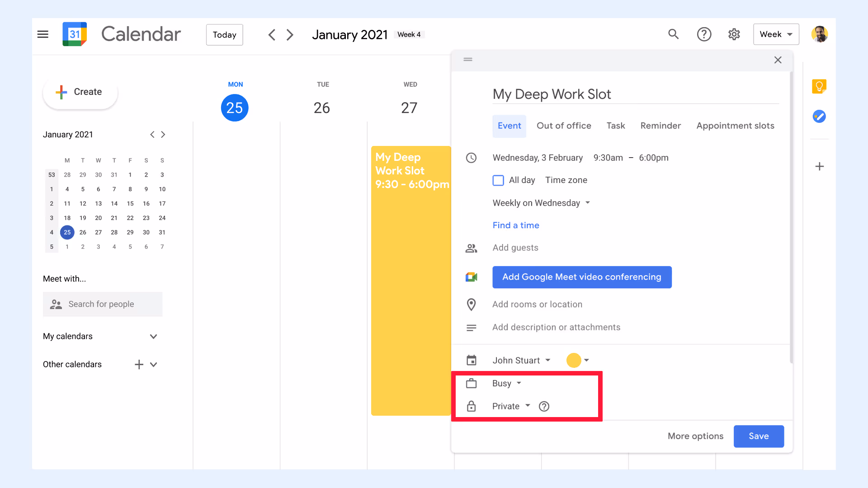This screenshot has height=488, width=868.
Task: Select the Appointment slots tab
Action: click(x=735, y=126)
